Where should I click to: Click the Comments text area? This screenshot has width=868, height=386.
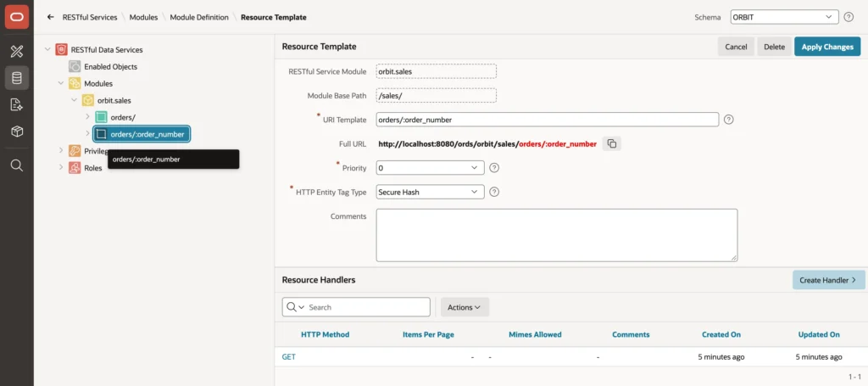coord(557,235)
